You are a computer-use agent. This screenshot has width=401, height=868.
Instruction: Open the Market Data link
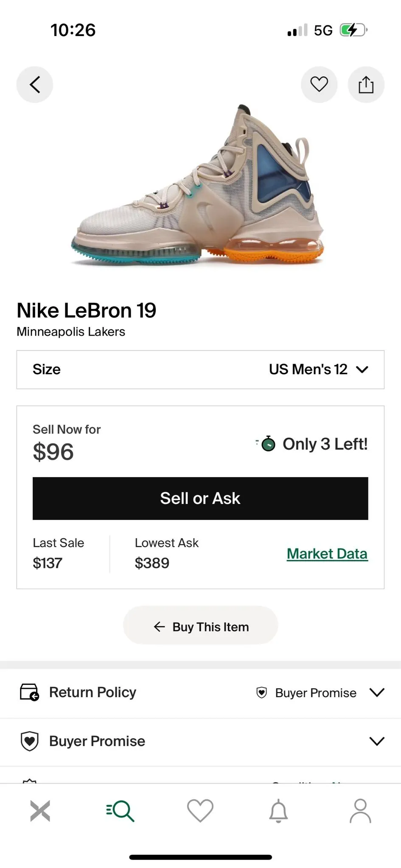[x=327, y=554]
